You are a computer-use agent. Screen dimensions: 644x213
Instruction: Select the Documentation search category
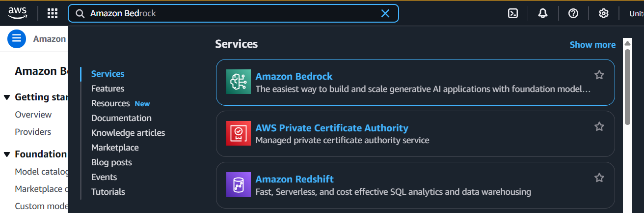(x=121, y=118)
